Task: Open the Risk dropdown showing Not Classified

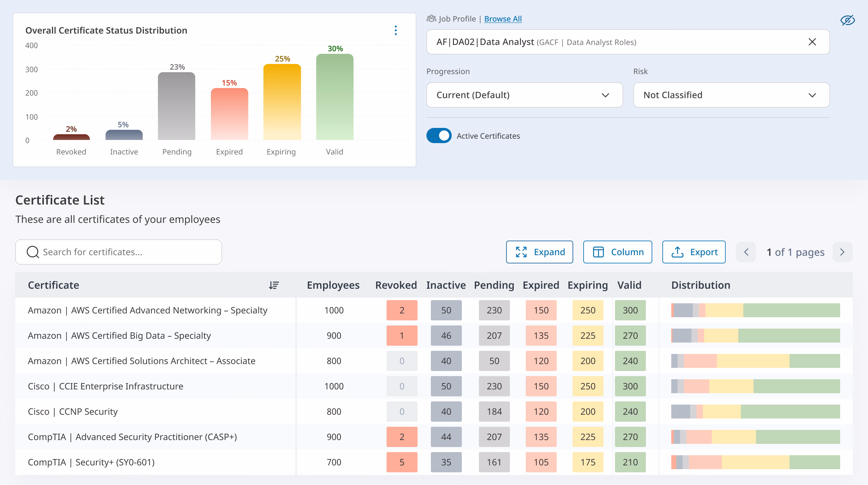Action: [731, 95]
